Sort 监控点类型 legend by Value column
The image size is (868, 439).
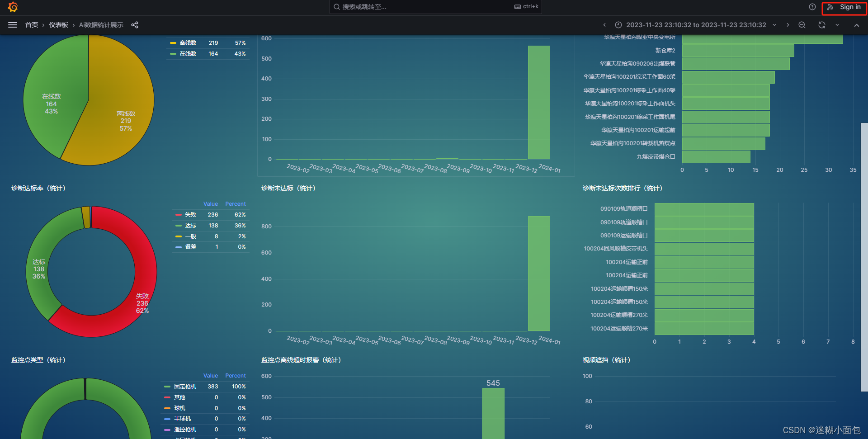211,376
